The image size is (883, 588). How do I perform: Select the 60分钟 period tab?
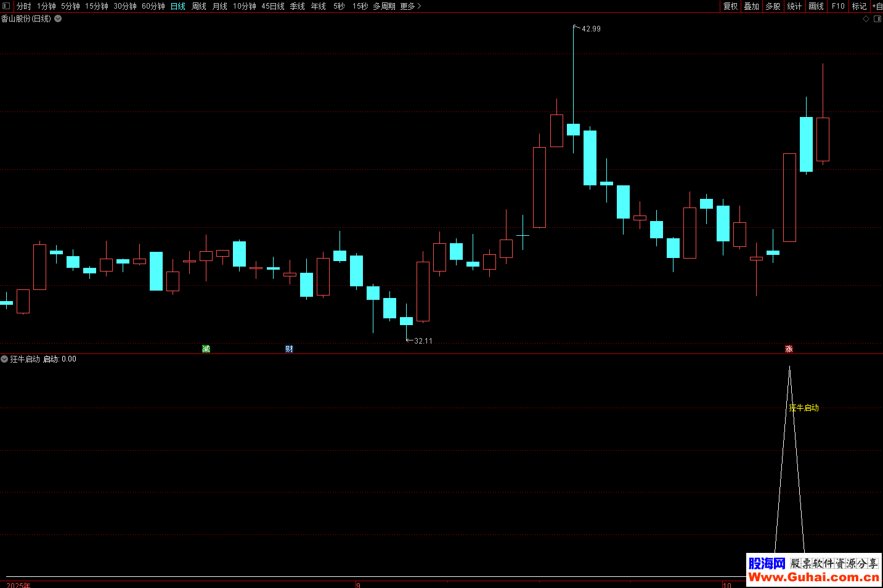[x=153, y=6]
